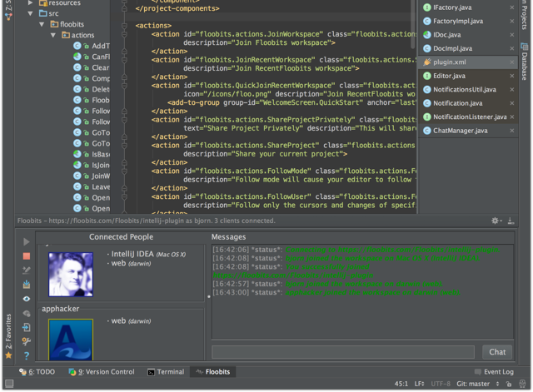Click bjorn's avatar thumbnail in Connected People
This screenshot has height=392, width=533.
(x=71, y=275)
